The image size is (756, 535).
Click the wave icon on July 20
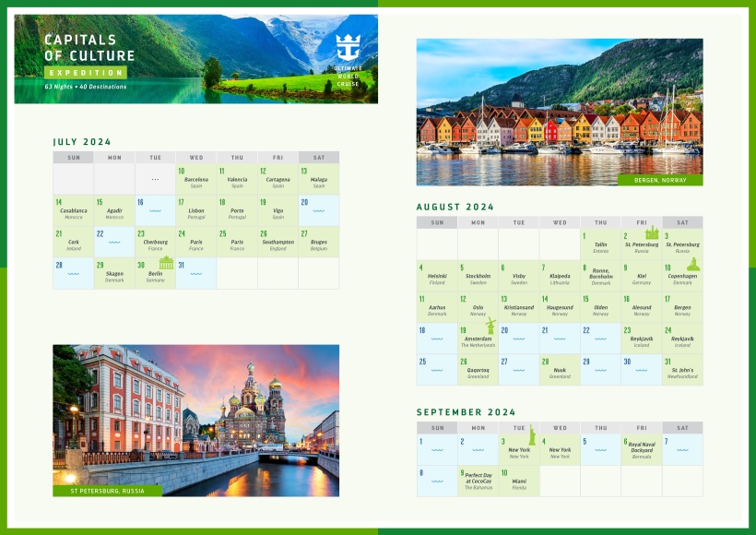(x=319, y=211)
